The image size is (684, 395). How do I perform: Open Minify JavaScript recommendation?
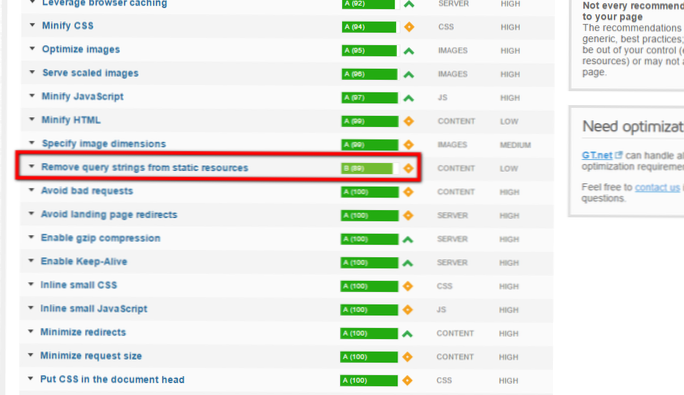[x=82, y=96]
